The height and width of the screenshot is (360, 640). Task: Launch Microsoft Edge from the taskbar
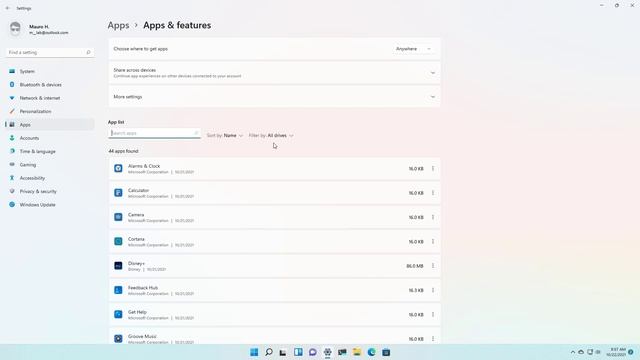point(371,352)
